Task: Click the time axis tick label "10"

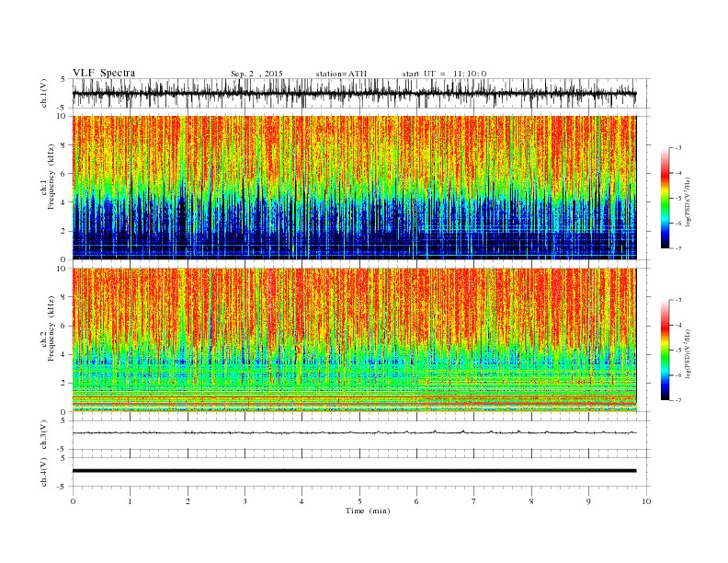Action: point(646,501)
